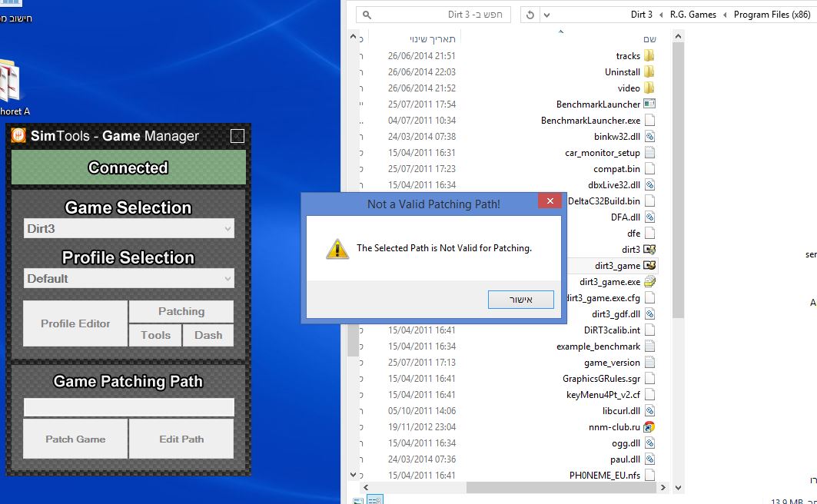Click the binkw32.dll file icon
Viewport: 817px width, 504px height.
(649, 136)
